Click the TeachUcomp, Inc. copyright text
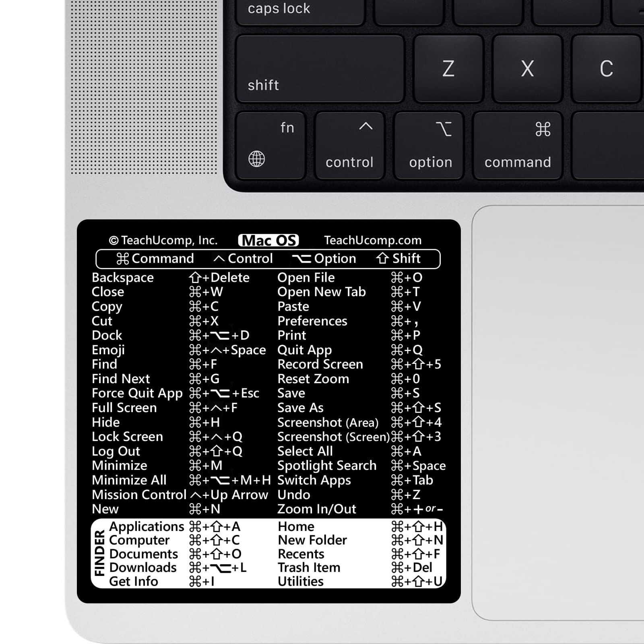 point(163,240)
